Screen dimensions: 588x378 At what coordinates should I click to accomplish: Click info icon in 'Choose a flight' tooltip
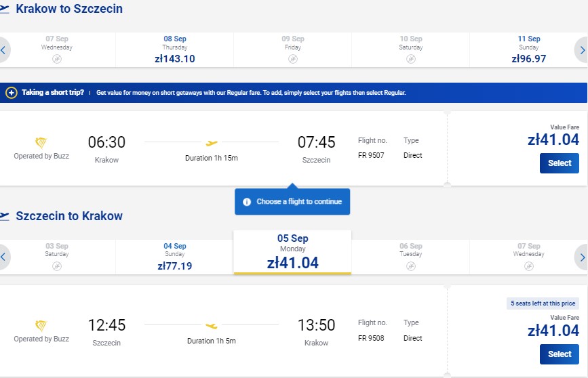click(247, 202)
